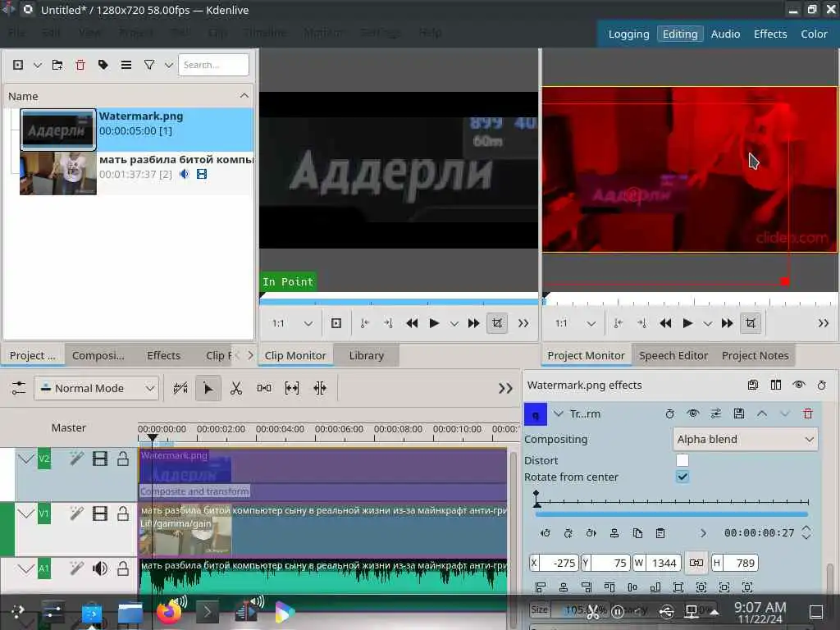
Task: Toggle the edit mode crop icon in clip monitor
Action: (497, 323)
